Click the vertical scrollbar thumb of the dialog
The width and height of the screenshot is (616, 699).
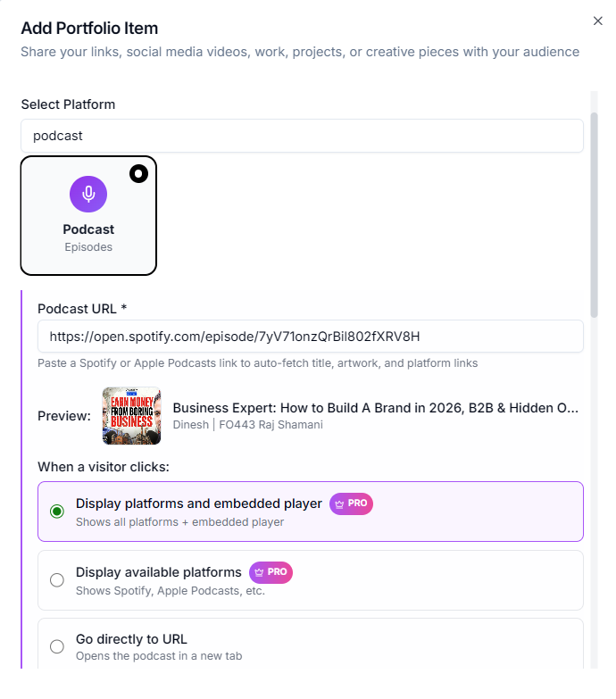[595, 214]
